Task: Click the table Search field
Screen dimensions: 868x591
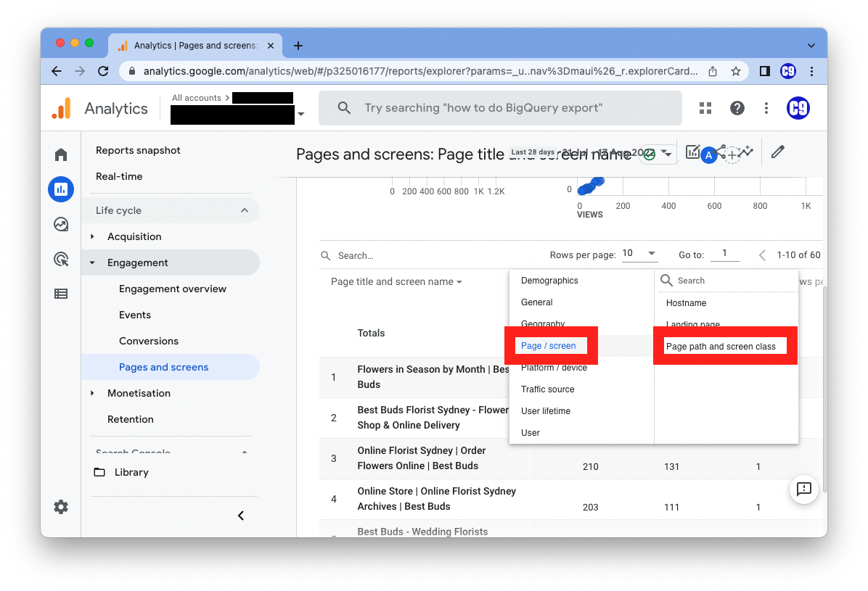Action: (406, 255)
